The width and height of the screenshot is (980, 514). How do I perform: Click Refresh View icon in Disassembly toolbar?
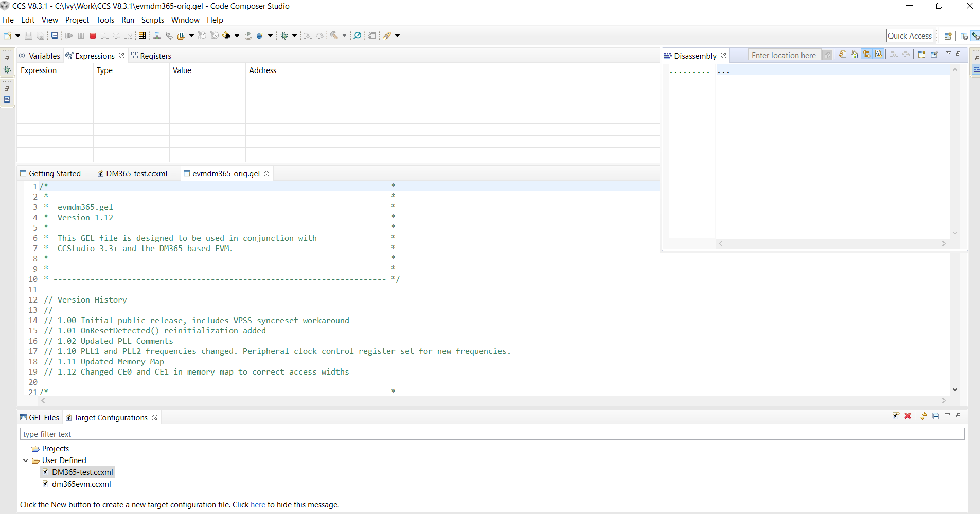pyautogui.click(x=843, y=55)
